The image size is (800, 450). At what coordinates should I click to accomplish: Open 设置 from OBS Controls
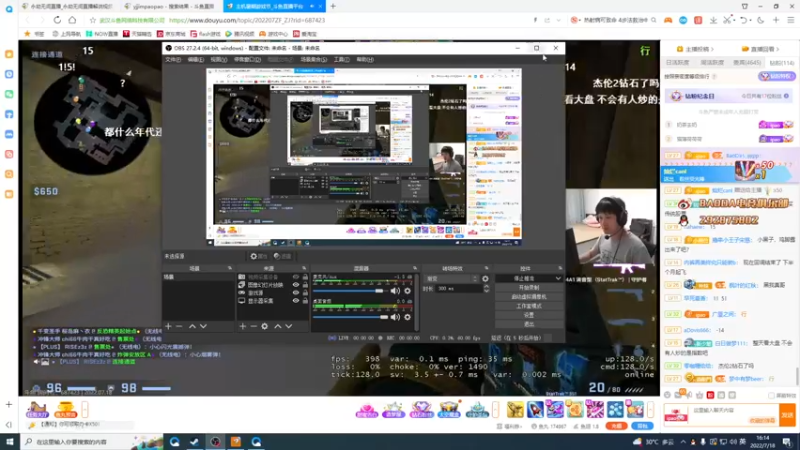[x=529, y=315]
